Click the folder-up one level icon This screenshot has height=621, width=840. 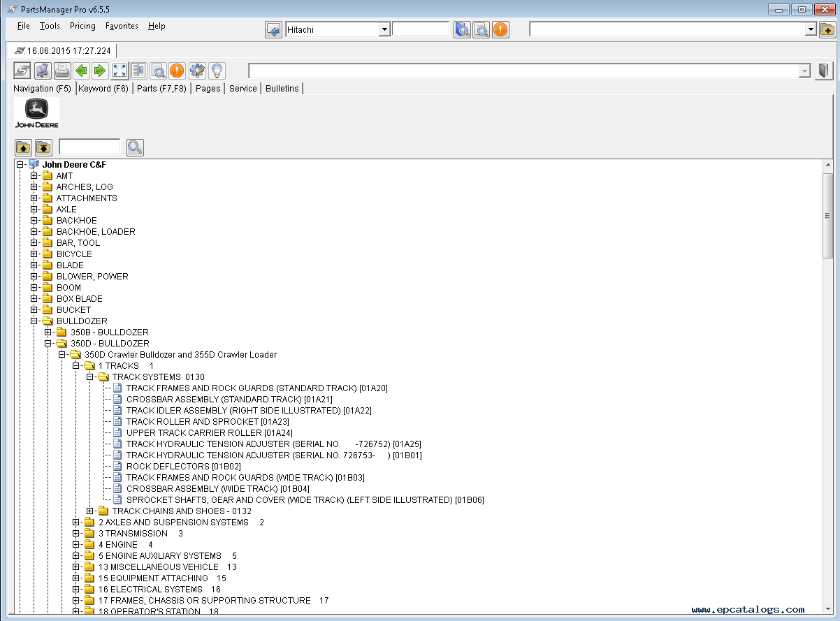click(23, 147)
